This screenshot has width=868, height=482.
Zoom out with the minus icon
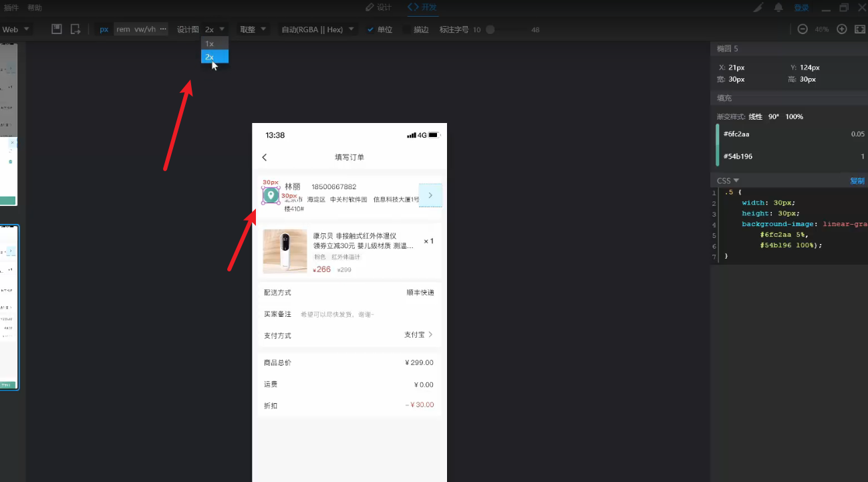click(x=803, y=29)
